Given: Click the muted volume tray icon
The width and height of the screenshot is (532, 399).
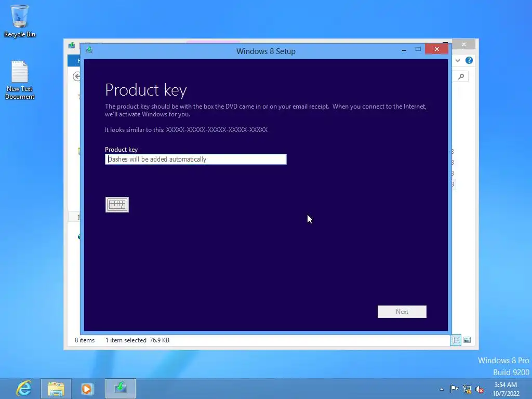Looking at the screenshot, I should (480, 389).
